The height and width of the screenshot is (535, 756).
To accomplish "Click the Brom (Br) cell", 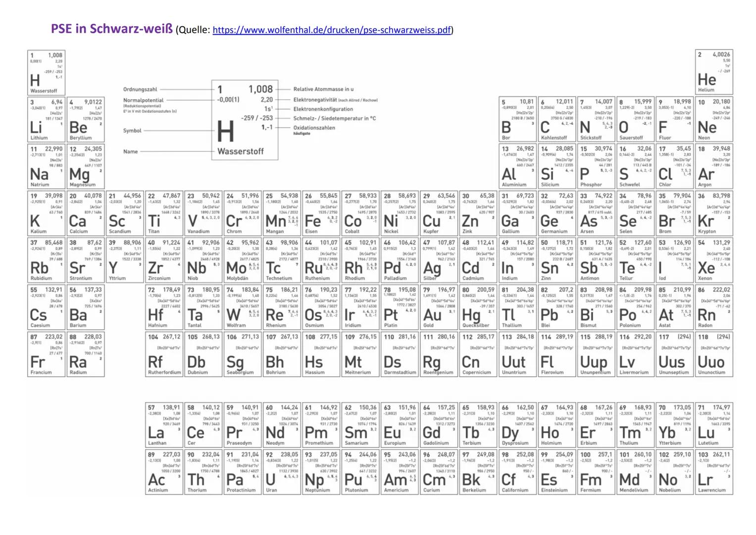I will pyautogui.click(x=675, y=214).
